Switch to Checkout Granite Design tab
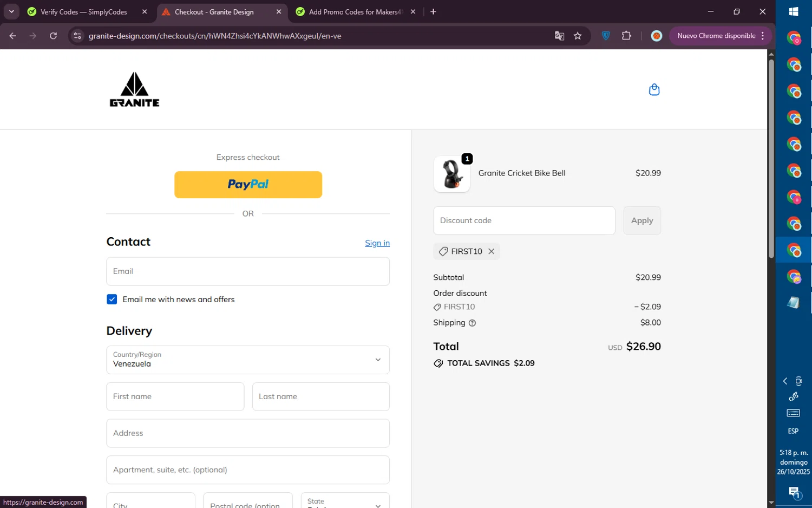 [x=214, y=12]
